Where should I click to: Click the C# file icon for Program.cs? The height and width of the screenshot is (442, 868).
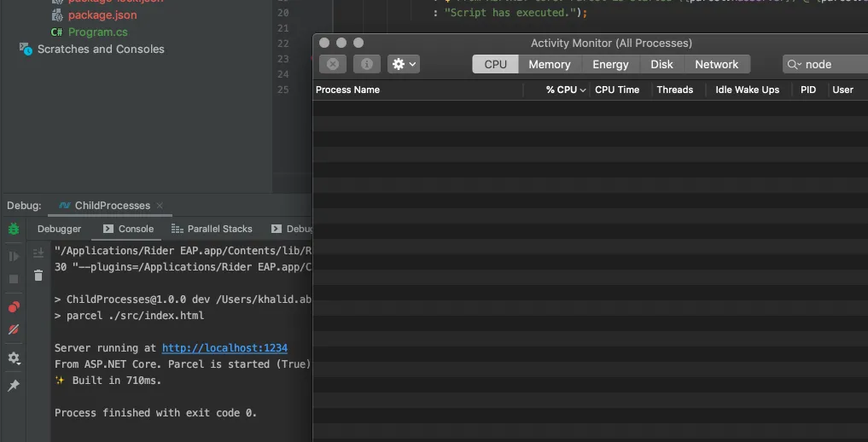pyautogui.click(x=56, y=32)
